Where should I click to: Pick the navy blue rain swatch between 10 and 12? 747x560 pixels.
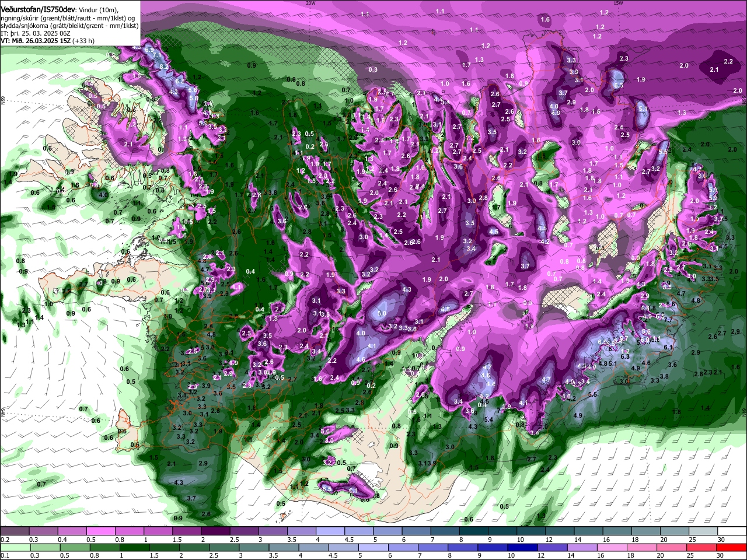522,547
